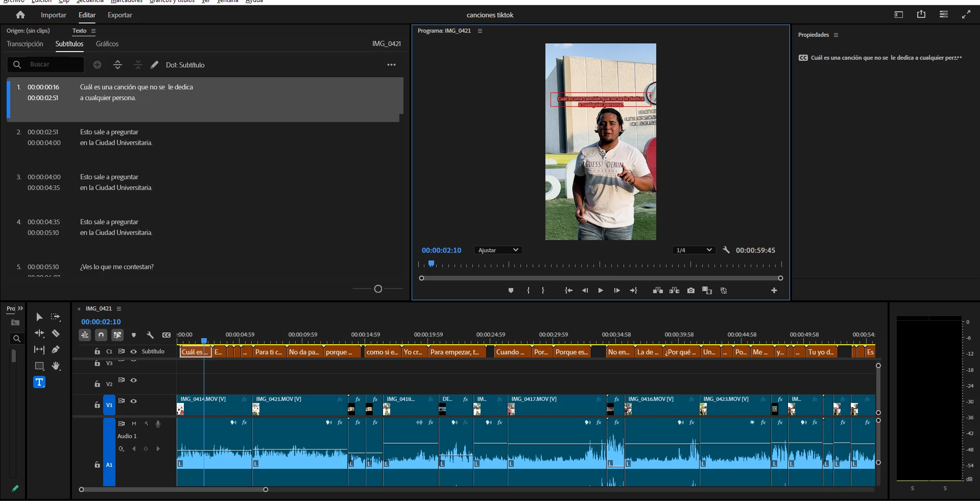Expand hidden panels next to Pro tab
This screenshot has height=501, width=980.
[x=20, y=308]
